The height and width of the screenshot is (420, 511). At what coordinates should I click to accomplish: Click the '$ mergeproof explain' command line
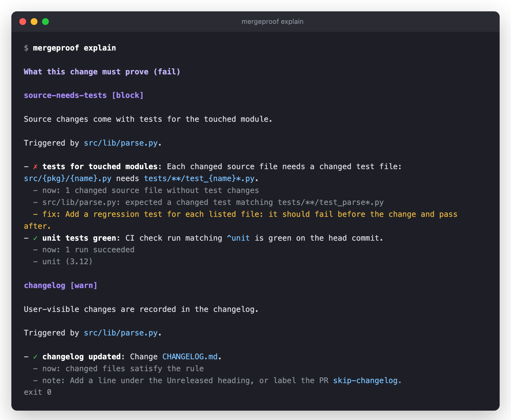70,48
